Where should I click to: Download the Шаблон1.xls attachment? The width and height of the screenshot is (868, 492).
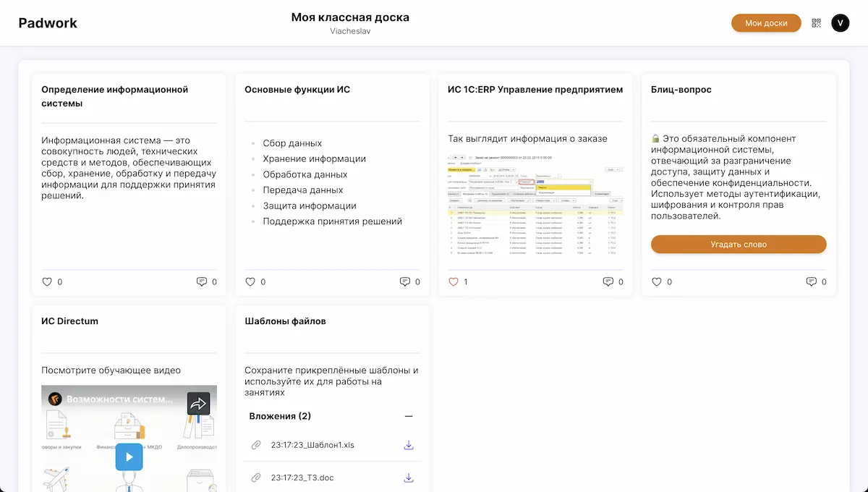click(409, 445)
